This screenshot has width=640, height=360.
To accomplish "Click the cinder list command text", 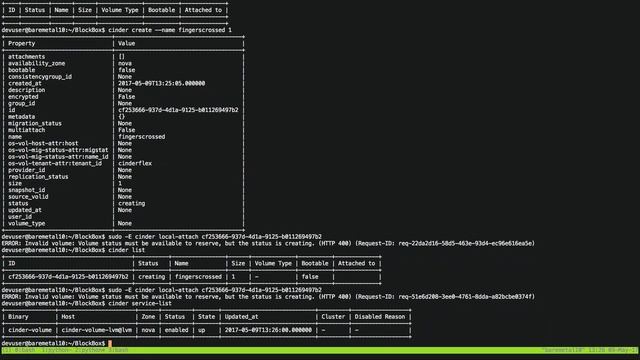I will tap(127, 250).
